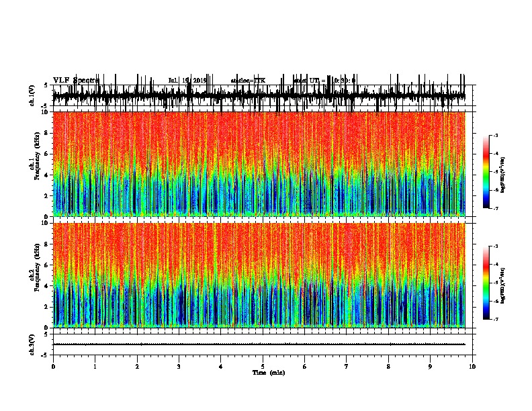Image resolution: width=532 pixels, height=411 pixels.
Task: Click inside the ch.2 spectrogram panel
Action: (259, 275)
